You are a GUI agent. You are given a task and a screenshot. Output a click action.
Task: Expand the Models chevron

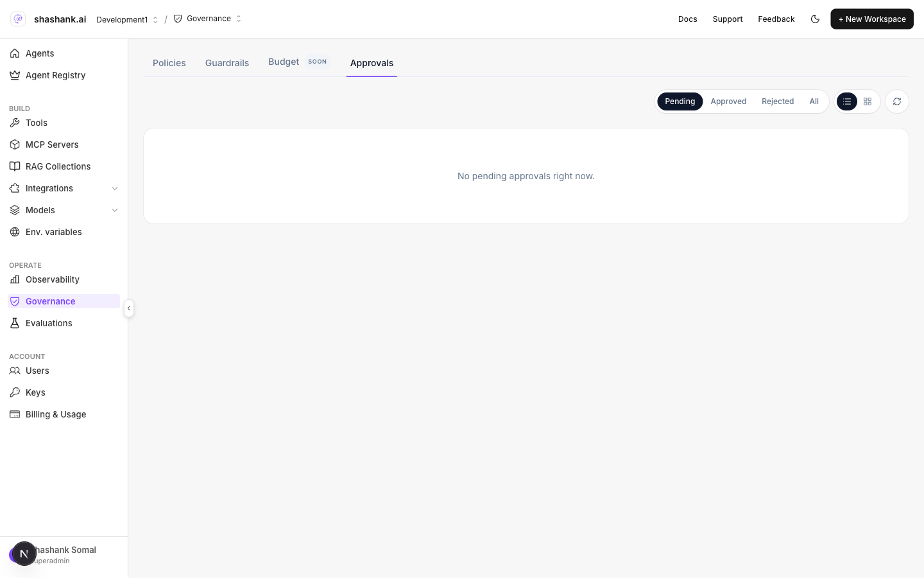[x=115, y=210]
